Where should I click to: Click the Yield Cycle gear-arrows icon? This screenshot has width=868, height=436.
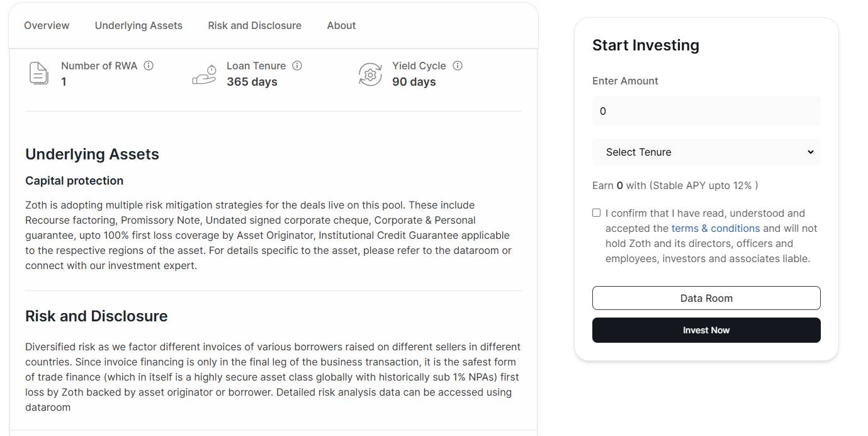pyautogui.click(x=370, y=74)
